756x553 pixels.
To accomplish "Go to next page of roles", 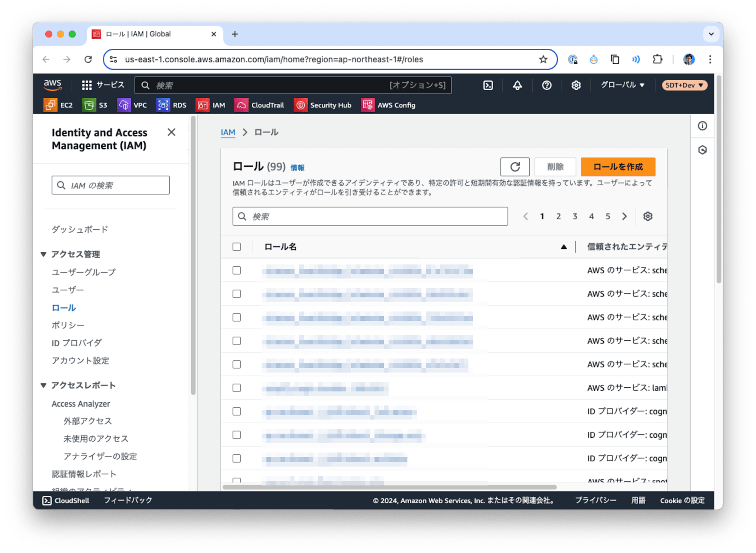I will (624, 216).
